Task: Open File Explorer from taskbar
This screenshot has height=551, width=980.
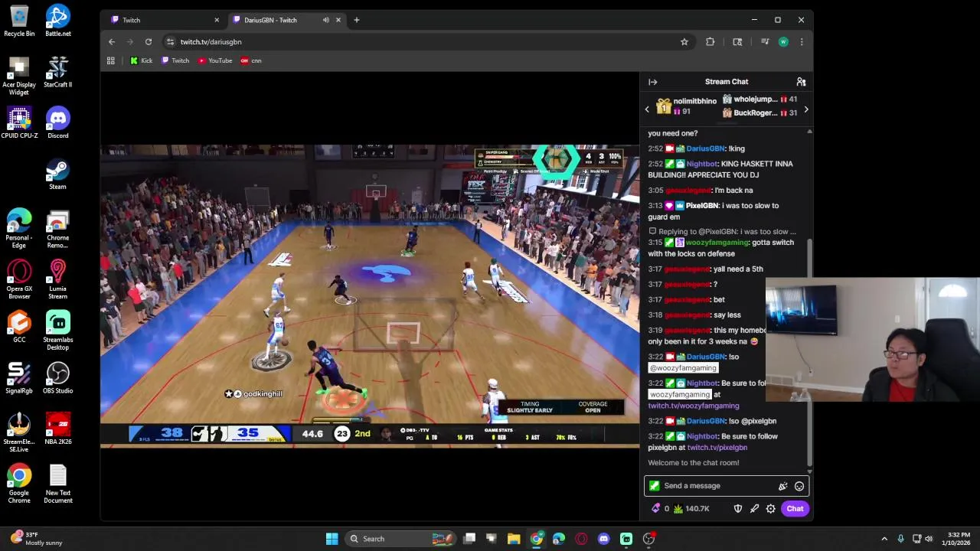Action: click(514, 539)
